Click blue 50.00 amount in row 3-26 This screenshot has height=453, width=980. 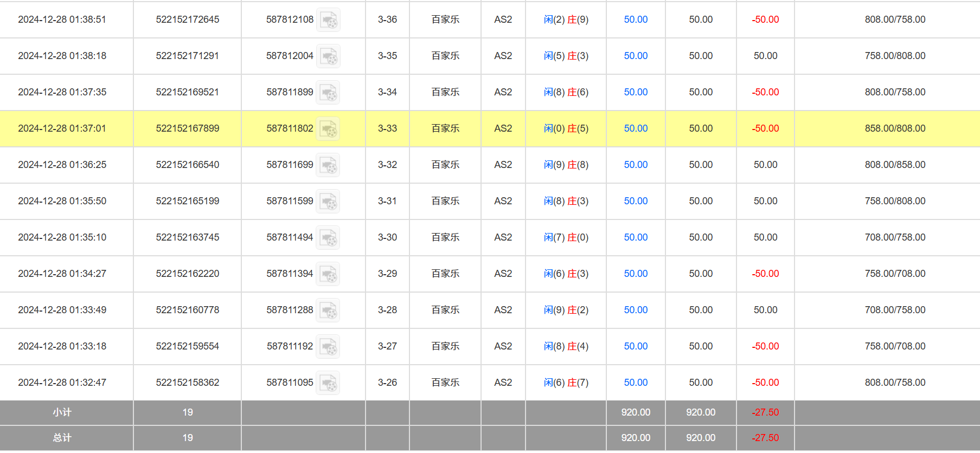636,383
